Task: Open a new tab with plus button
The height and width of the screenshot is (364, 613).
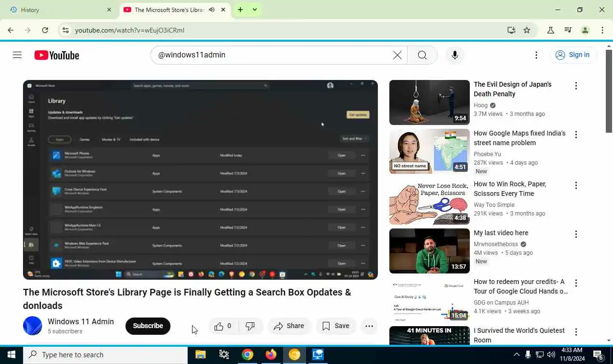Action: tap(240, 10)
